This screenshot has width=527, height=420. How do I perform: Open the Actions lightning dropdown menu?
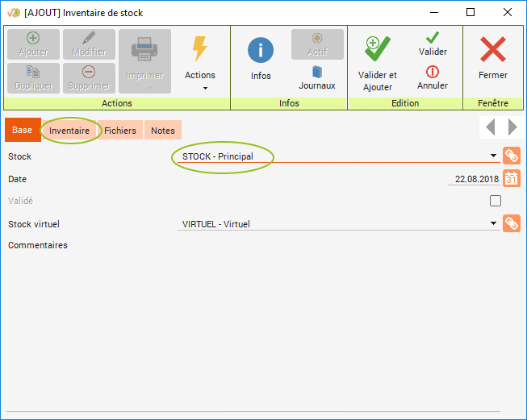tap(200, 60)
